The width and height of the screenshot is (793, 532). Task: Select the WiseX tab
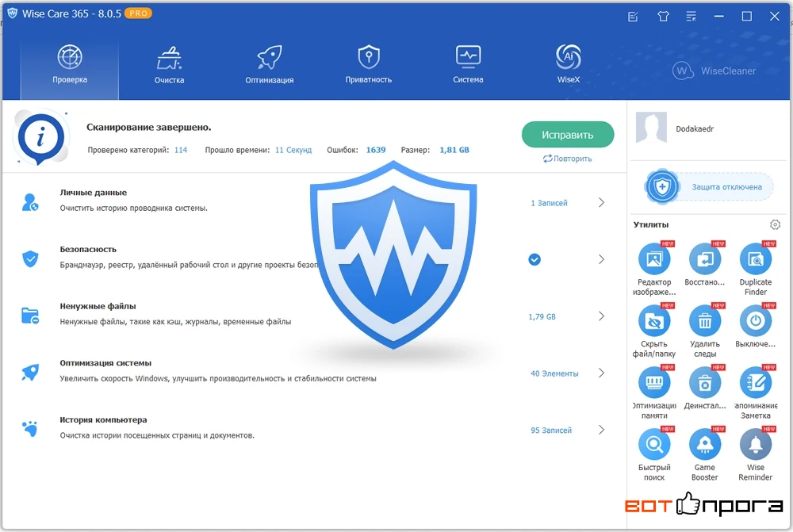[569, 64]
